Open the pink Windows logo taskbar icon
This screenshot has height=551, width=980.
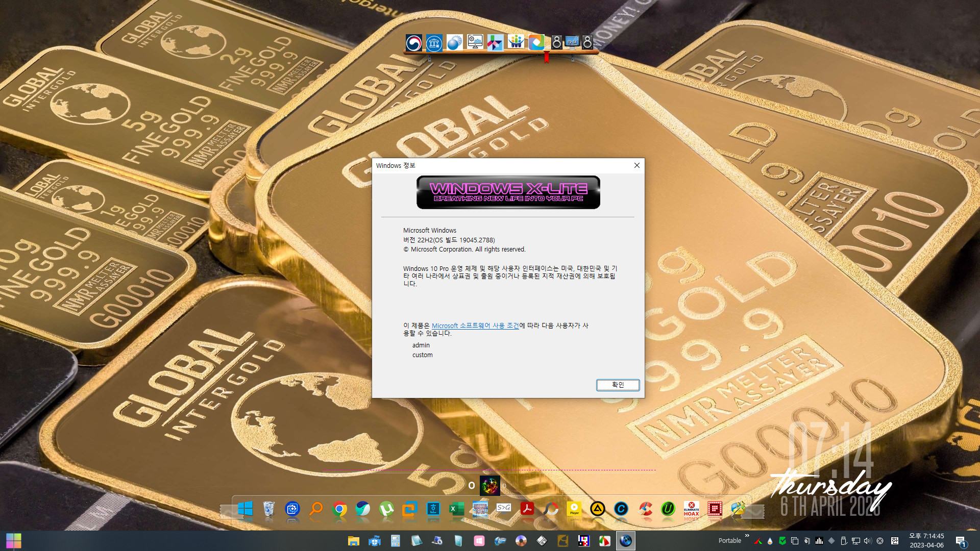pyautogui.click(x=479, y=541)
